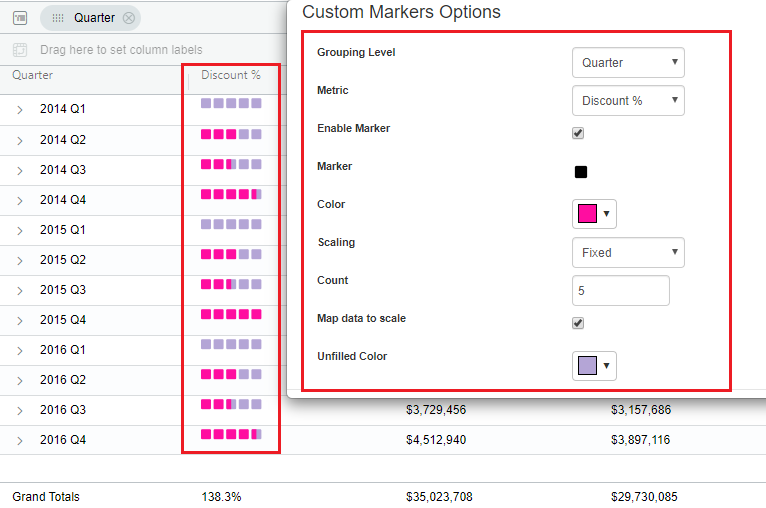Uncheck Map data to scale
This screenshot has height=508, width=766.
[578, 323]
